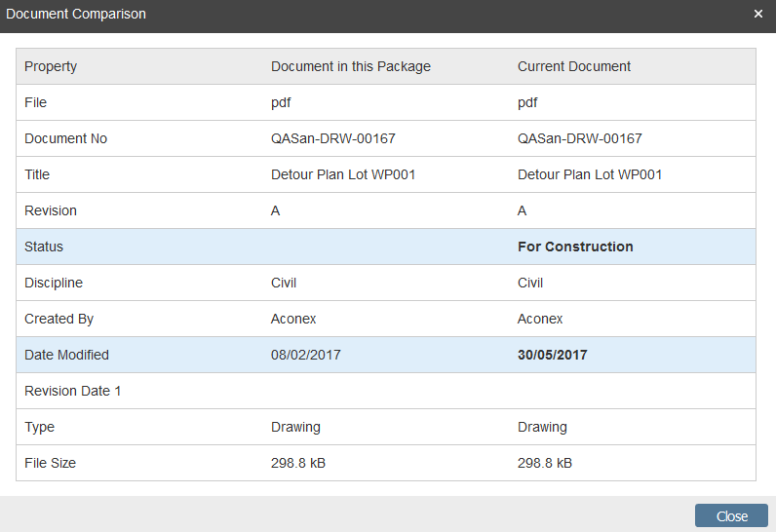Screen dimensions: 776x532
Task: Click the Discipline row label
Action: pyautogui.click(x=54, y=283)
